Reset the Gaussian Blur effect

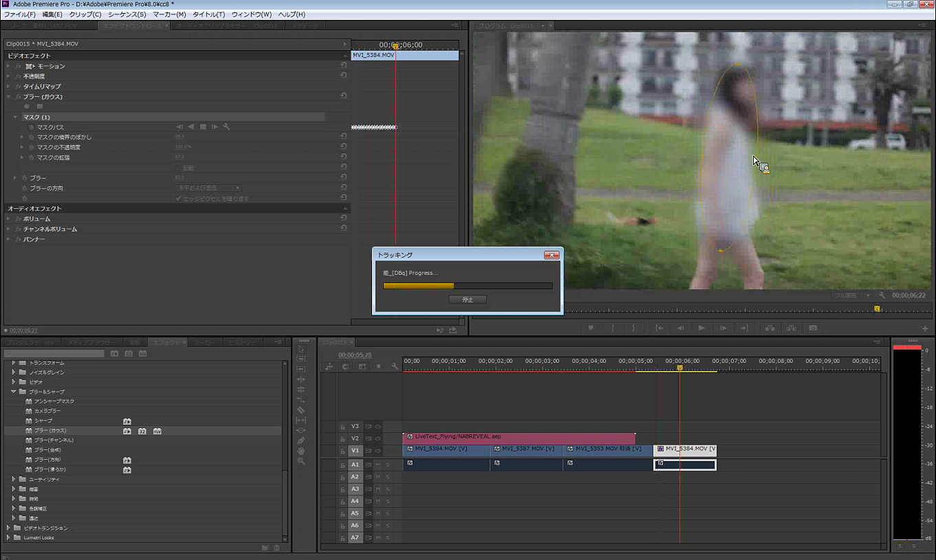click(343, 96)
